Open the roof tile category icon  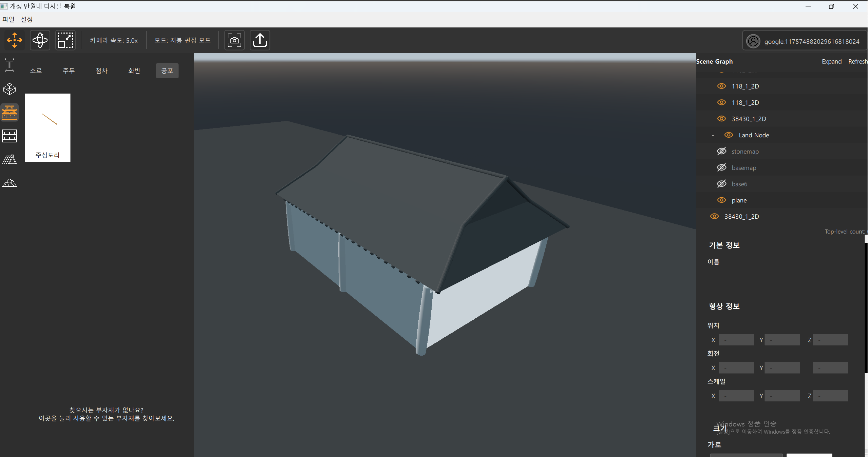point(10,159)
